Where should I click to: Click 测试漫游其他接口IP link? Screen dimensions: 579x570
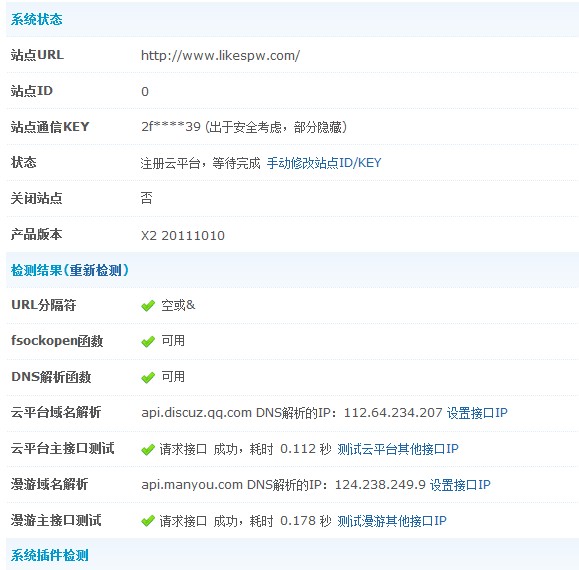coord(392,521)
